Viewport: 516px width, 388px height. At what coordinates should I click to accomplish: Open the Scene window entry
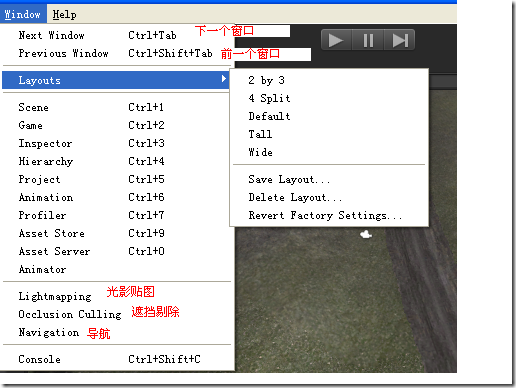117,107
